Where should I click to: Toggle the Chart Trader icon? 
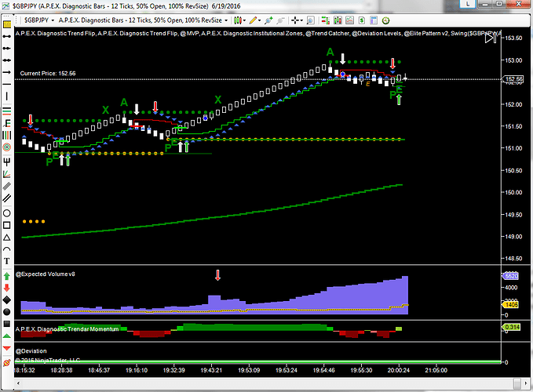(325, 20)
